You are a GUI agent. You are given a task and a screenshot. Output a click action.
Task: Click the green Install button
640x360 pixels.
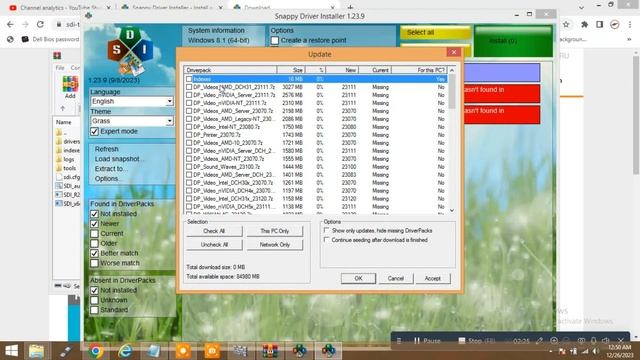(513, 41)
